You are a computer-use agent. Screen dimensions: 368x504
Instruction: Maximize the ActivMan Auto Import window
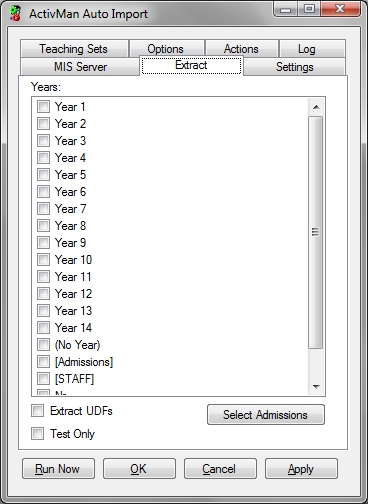309,9
